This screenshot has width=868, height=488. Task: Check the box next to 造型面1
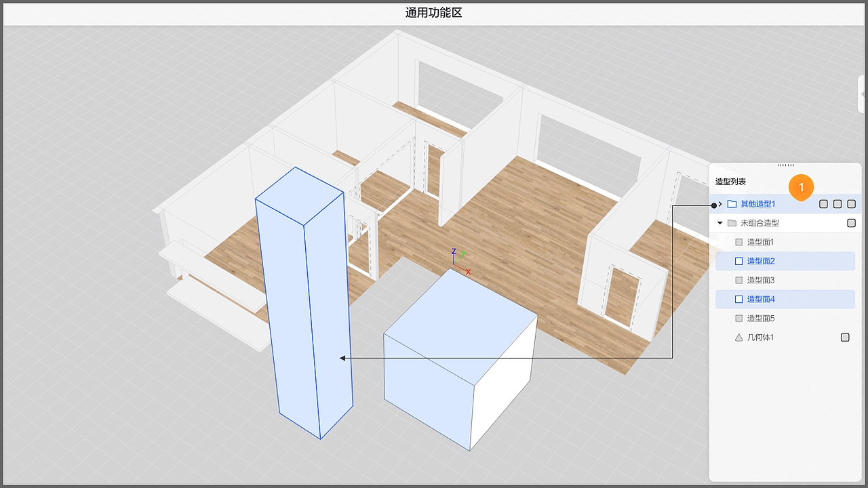(739, 241)
